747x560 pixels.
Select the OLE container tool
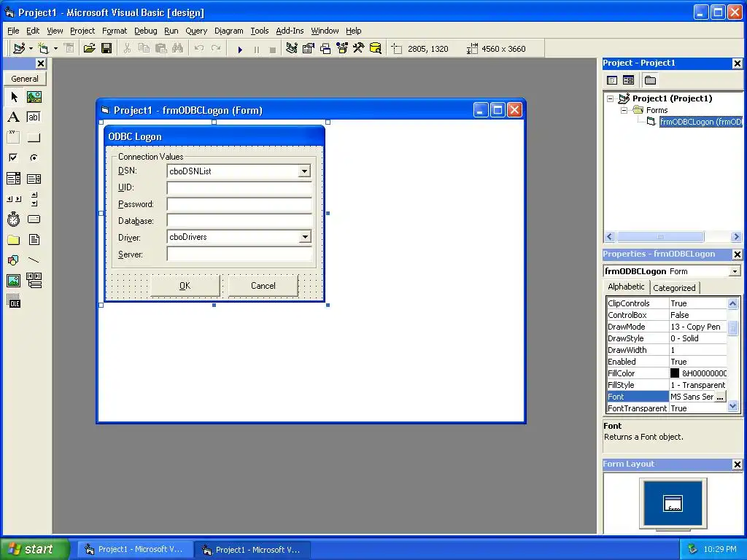pos(14,301)
